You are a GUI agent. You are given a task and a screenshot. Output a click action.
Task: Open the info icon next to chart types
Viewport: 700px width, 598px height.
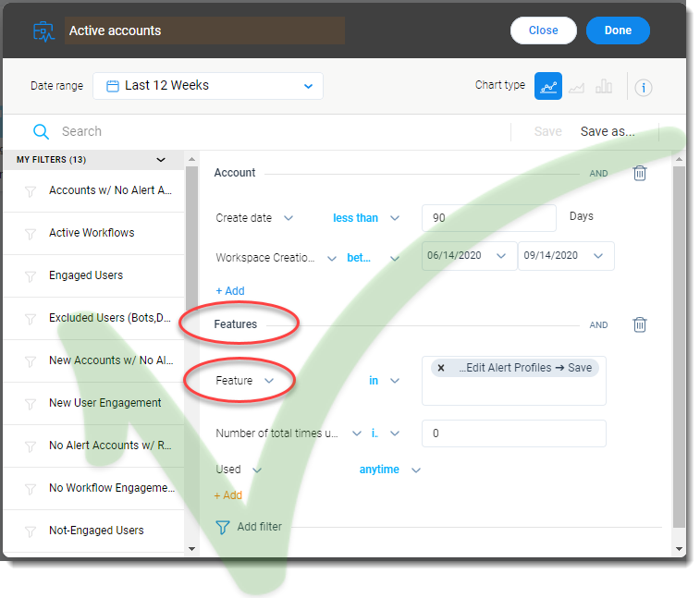[644, 88]
